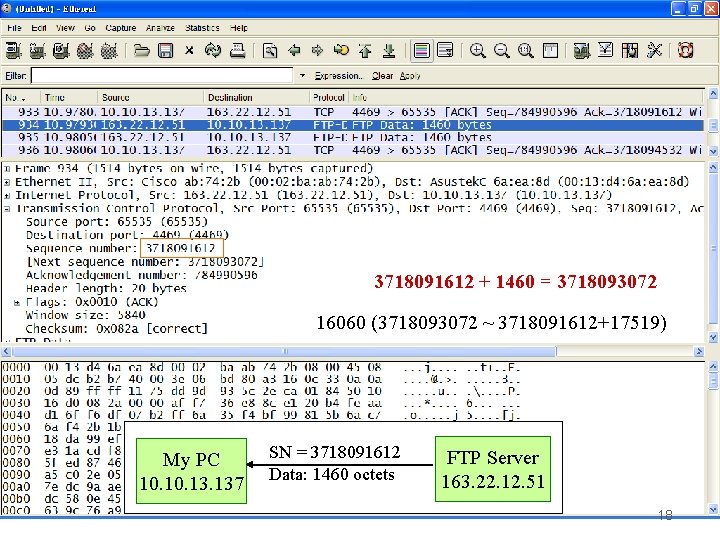Open the Edit menu
Screen dimensions: 720x540
pos(39,28)
